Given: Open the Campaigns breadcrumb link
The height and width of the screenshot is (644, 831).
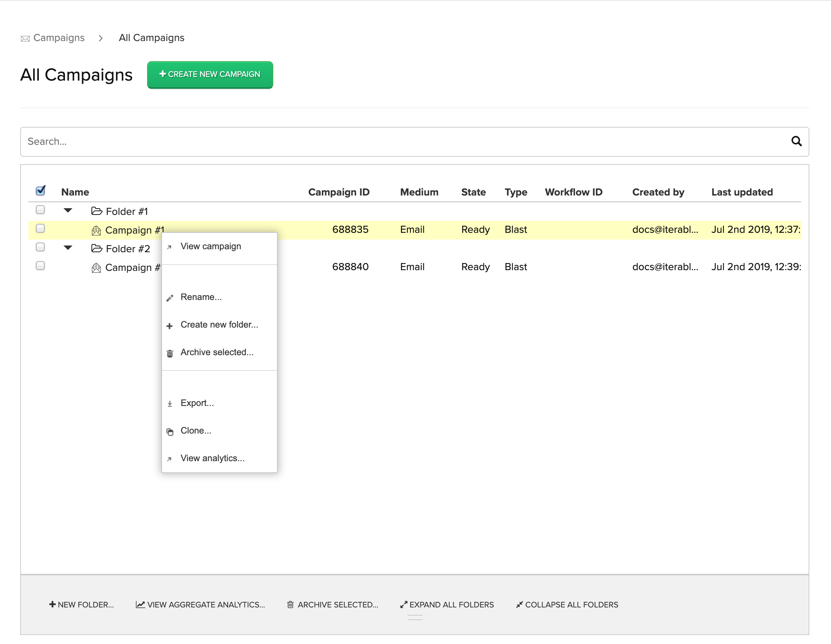Looking at the screenshot, I should (59, 38).
